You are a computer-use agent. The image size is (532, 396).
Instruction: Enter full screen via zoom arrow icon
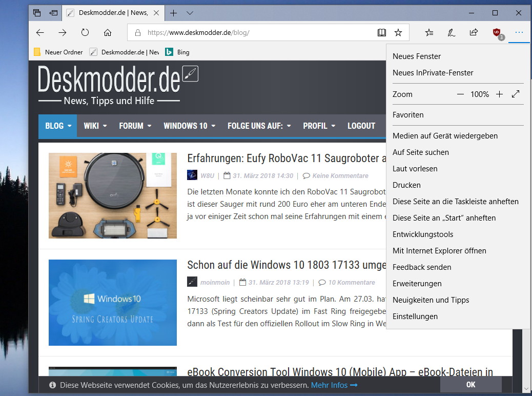(x=516, y=94)
